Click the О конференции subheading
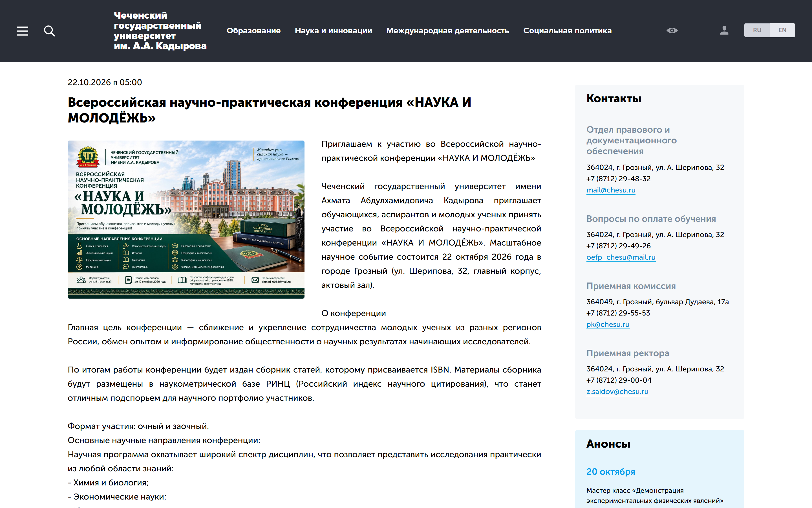Viewport: 812px width, 508px height. tap(353, 314)
